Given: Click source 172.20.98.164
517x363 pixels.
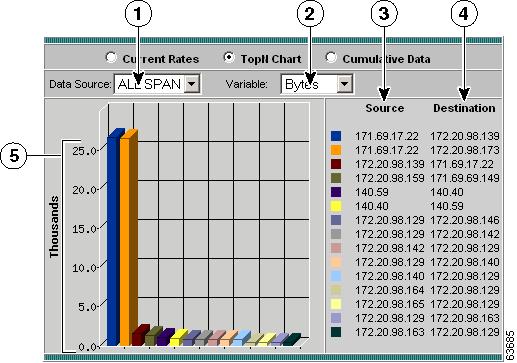Looking at the screenshot, I should tap(390, 290).
